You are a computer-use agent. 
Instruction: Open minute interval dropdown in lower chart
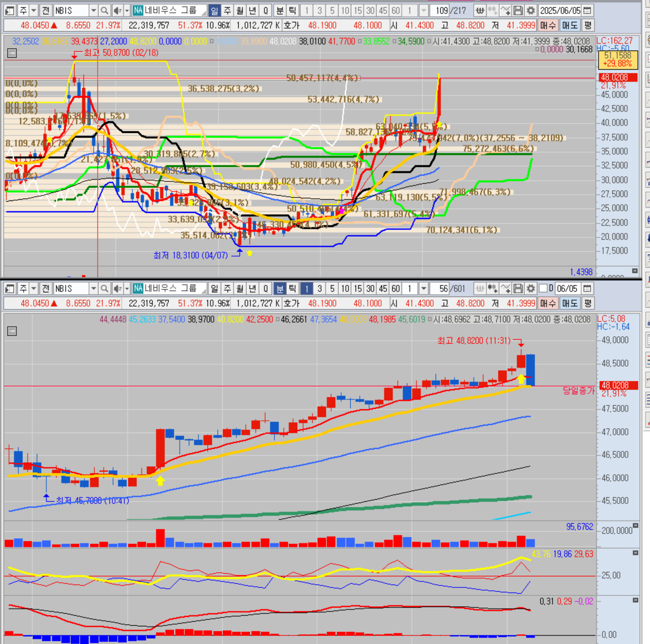tap(423, 288)
